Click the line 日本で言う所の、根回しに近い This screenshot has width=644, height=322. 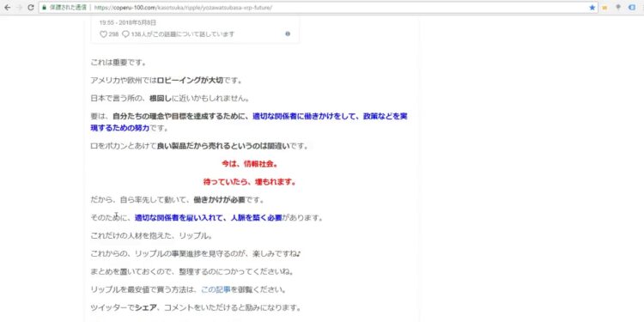170,99
